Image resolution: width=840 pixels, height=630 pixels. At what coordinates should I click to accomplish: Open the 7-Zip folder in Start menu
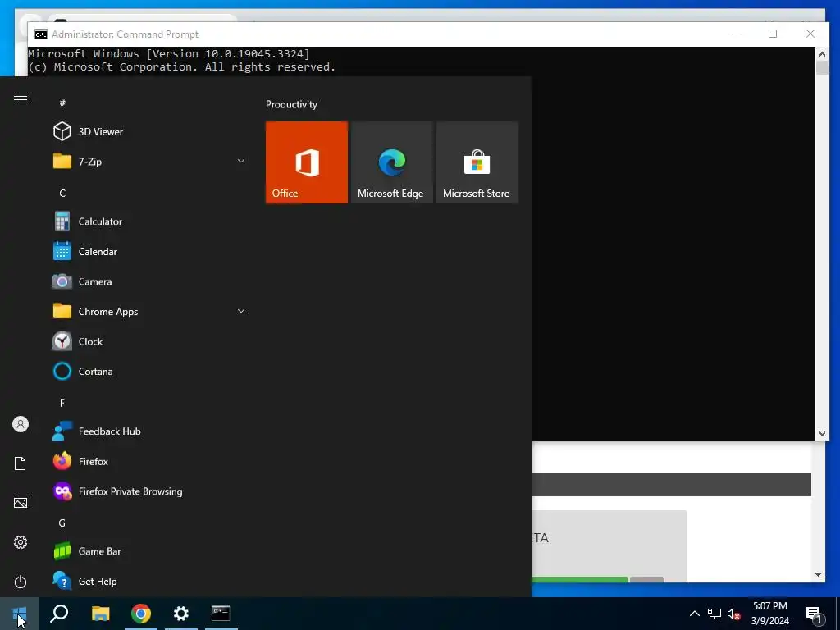point(148,162)
